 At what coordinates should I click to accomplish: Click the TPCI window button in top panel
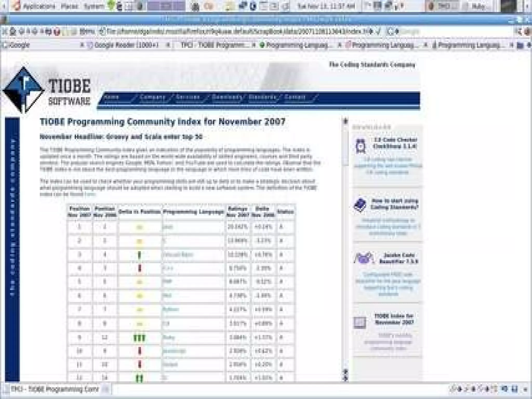click(442, 6)
